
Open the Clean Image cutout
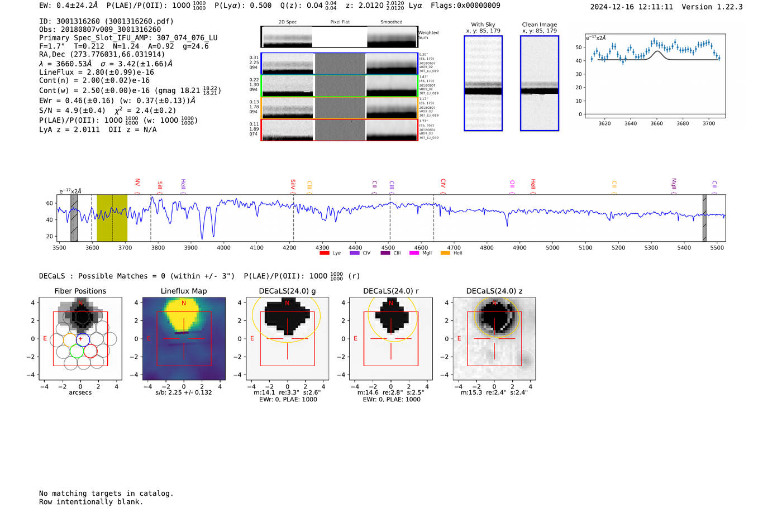540,83
